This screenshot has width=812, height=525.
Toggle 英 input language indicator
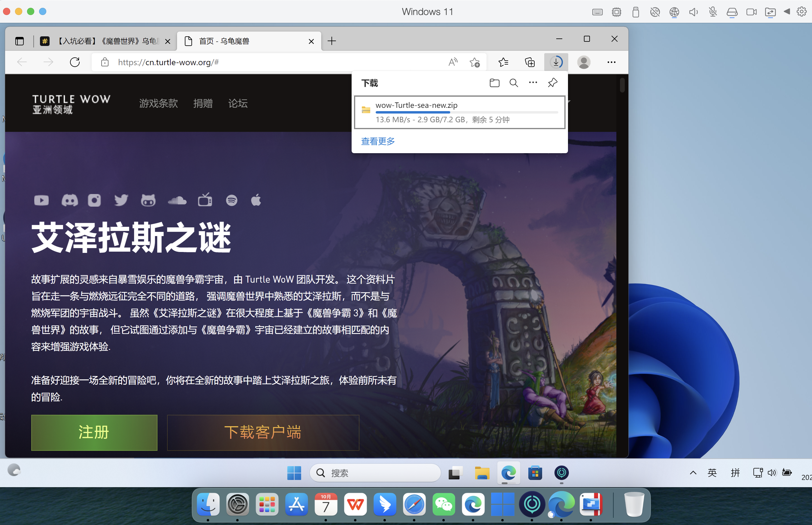coord(712,472)
